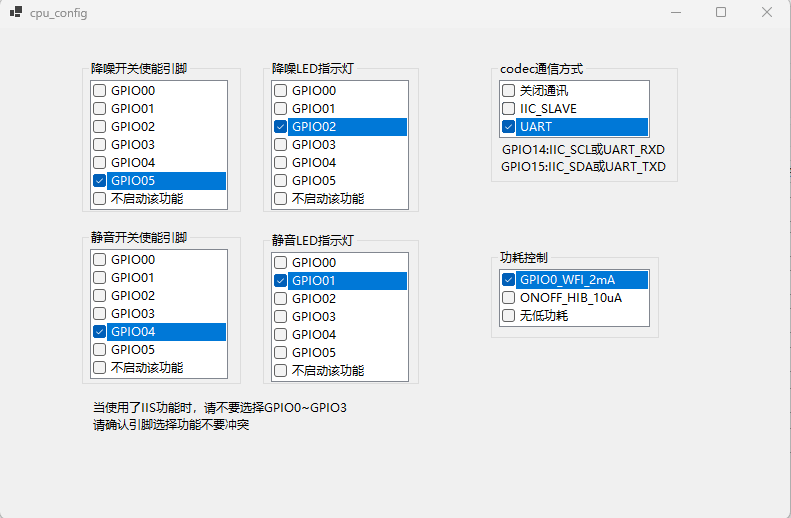Screen dimensions: 791x518
Task: Minimize the cpu_config window
Action: pyautogui.click(x=675, y=12)
